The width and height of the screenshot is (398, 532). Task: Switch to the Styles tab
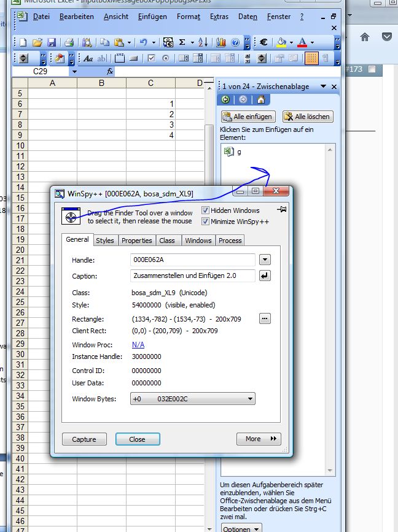[x=105, y=241]
